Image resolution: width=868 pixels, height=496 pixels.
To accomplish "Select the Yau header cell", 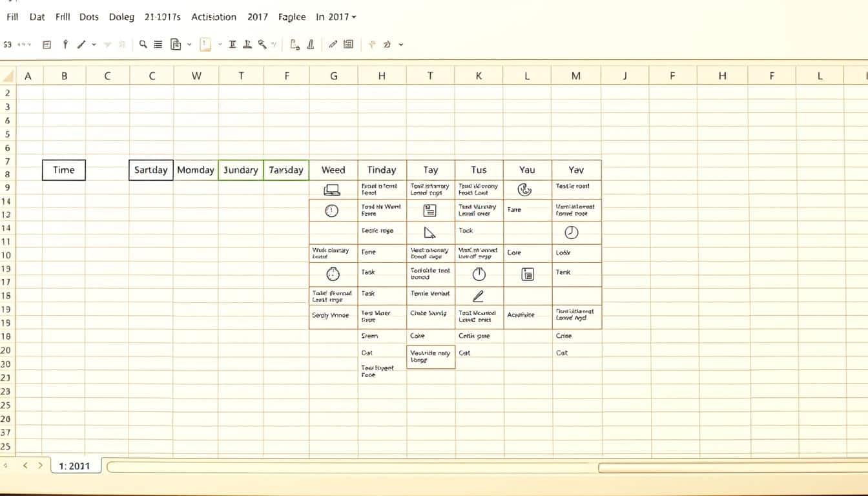I will [527, 170].
